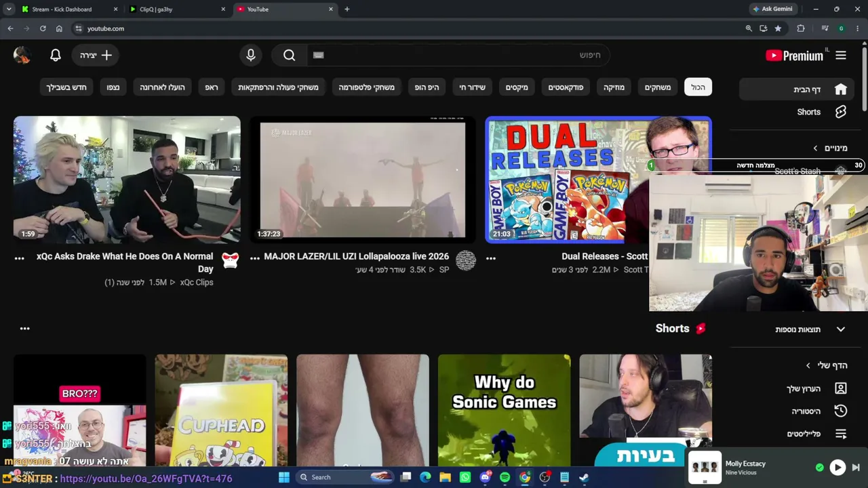Open options for the Major Lazer video
Screen dimensions: 868x488
point(255,258)
